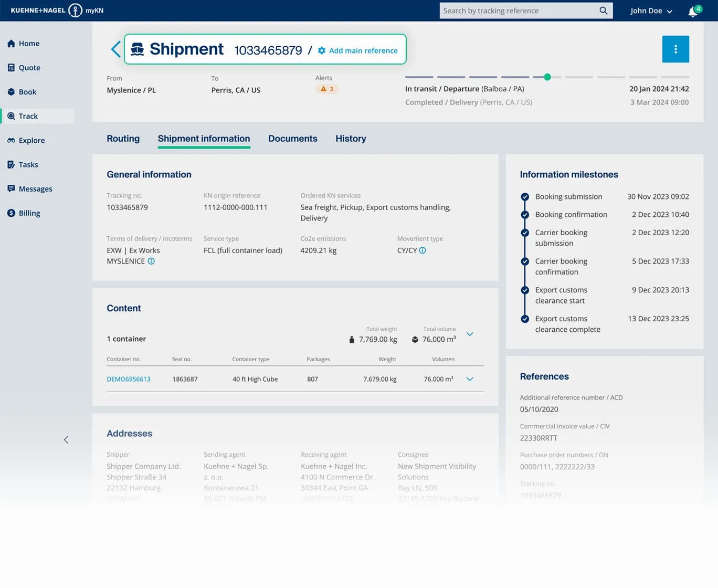This screenshot has height=588, width=718.
Task: Click the search magnifier icon
Action: [603, 10]
